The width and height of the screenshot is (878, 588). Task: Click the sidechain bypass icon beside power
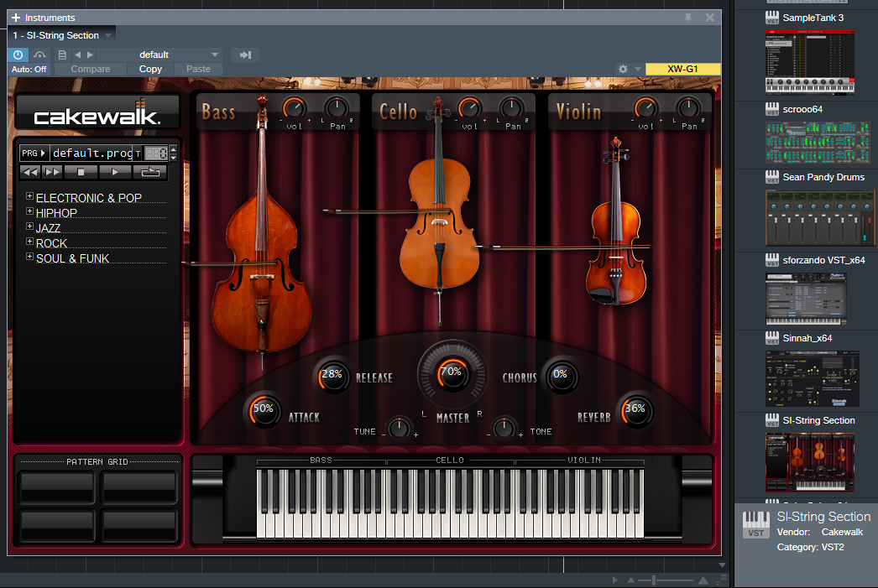tap(39, 55)
